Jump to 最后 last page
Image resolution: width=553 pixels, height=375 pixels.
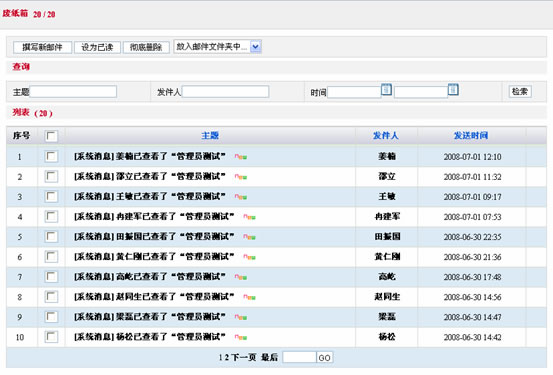(x=269, y=357)
